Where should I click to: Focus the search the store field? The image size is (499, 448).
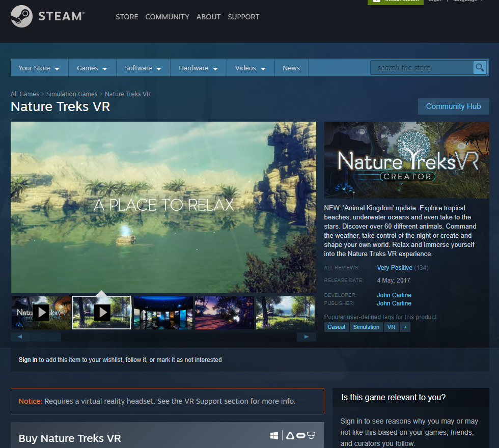422,67
